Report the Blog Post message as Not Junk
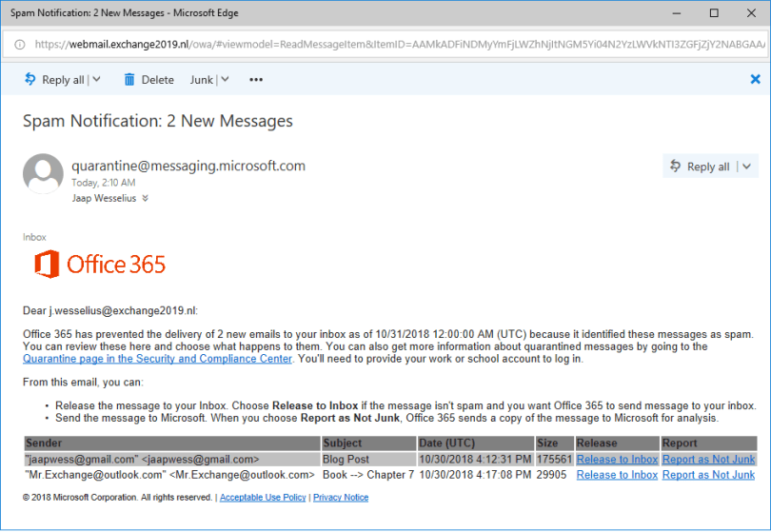Viewport: 771px width, 532px height. click(708, 459)
